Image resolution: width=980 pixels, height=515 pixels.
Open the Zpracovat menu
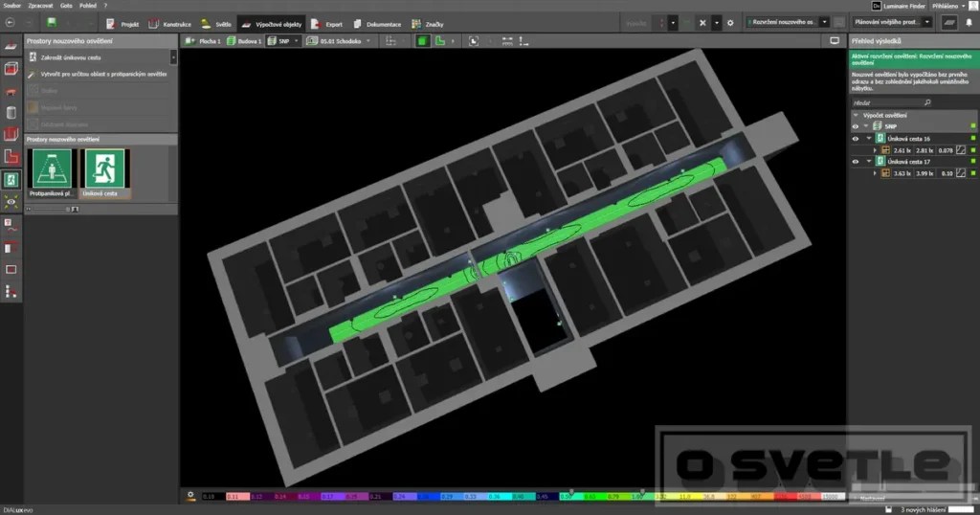click(x=40, y=6)
